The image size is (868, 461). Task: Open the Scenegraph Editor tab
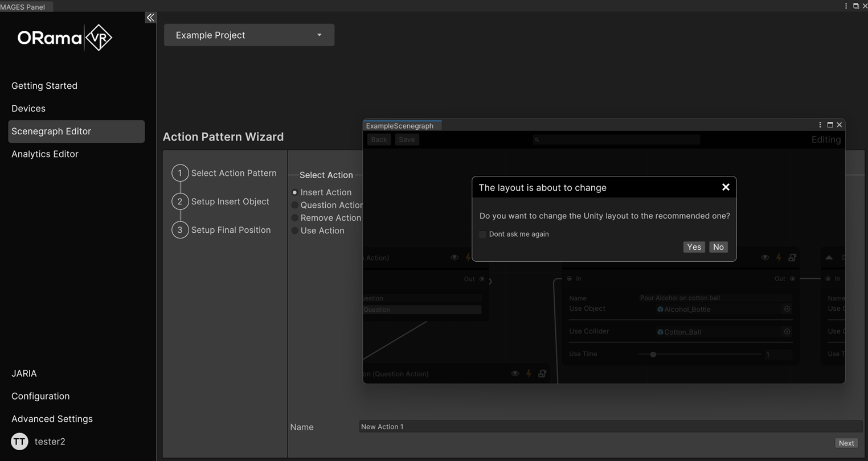51,131
